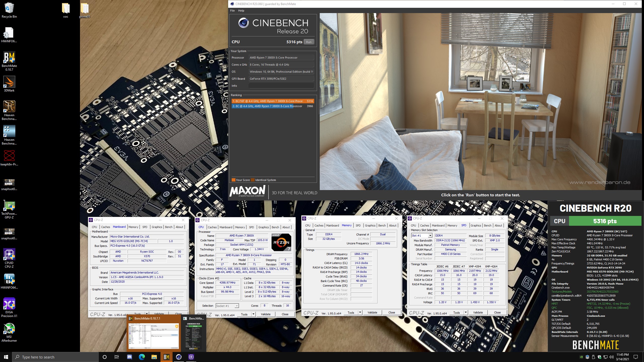
Task: Switch to Graphics tab in CPU-Z Memory window
Action: [370, 225]
